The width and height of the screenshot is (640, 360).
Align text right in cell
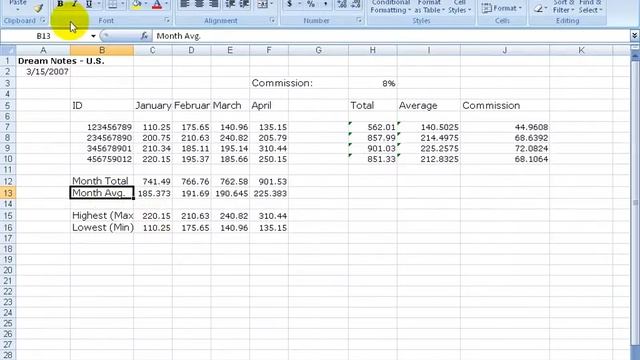[213, 4]
